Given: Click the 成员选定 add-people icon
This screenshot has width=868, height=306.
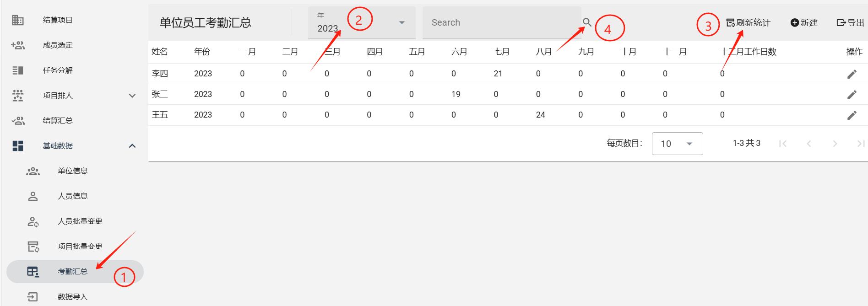Looking at the screenshot, I should (x=18, y=45).
